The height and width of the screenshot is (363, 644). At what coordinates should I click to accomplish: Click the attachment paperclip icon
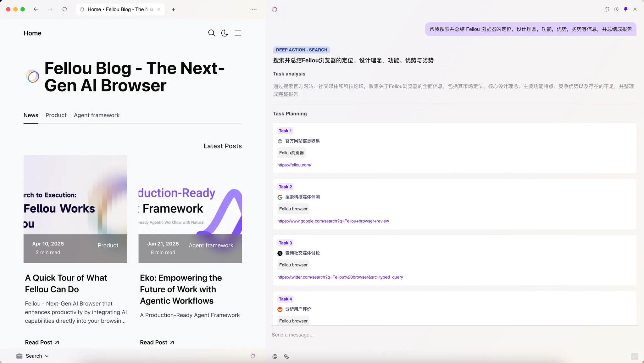click(286, 356)
